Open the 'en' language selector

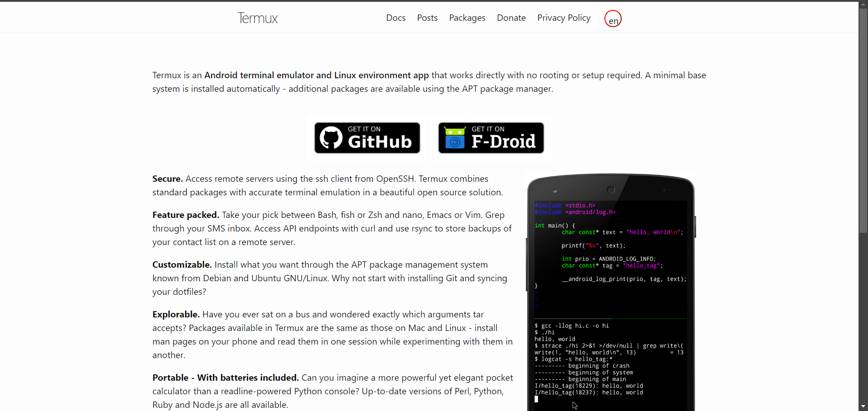click(613, 19)
